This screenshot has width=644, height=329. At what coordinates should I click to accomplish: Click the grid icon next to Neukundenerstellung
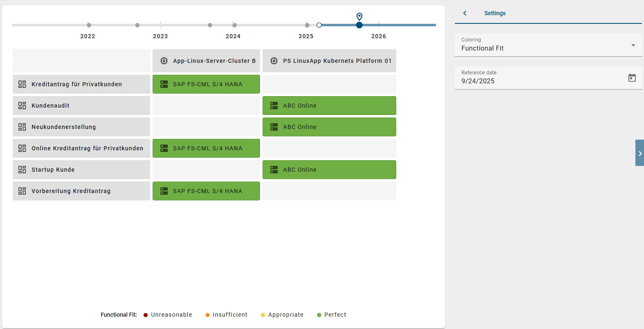point(22,127)
